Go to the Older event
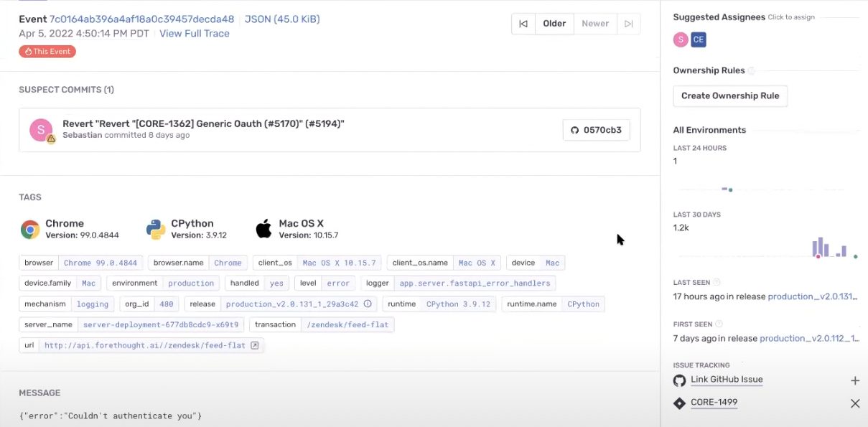868x427 pixels. (554, 24)
